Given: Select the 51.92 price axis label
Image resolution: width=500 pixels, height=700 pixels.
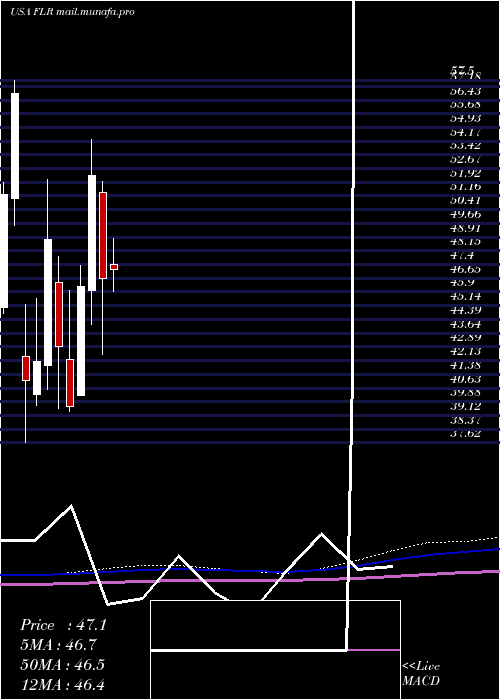Looking at the screenshot, I should click(x=465, y=173).
